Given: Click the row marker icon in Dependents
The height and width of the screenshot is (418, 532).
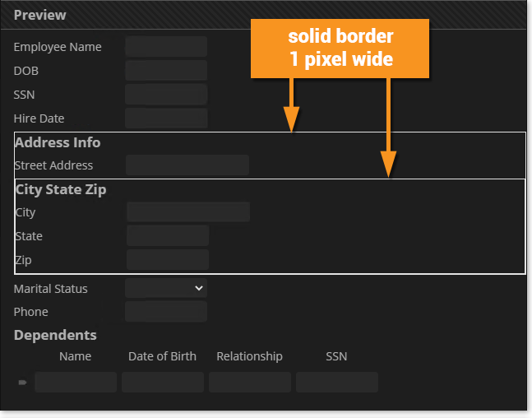Looking at the screenshot, I should (x=22, y=383).
